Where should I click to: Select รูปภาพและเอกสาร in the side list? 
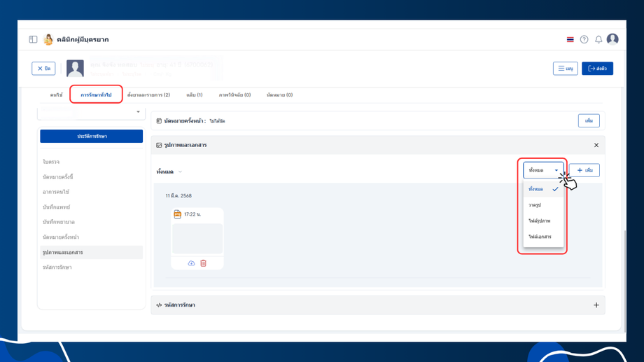pos(92,252)
